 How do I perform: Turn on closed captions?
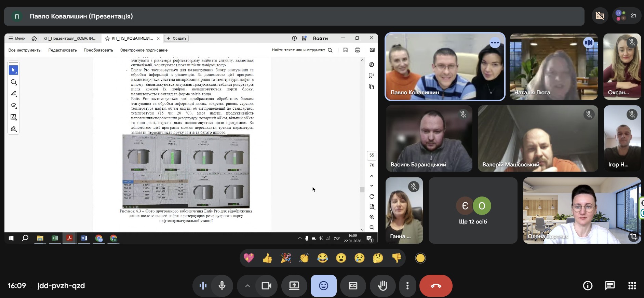click(x=353, y=286)
